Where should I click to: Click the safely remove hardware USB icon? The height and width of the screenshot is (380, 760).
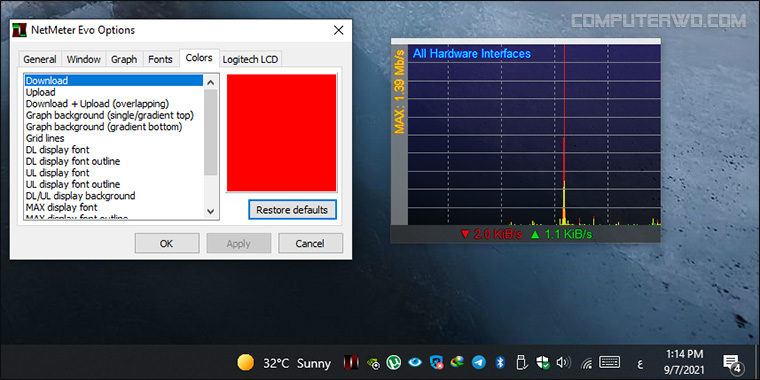[522, 362]
